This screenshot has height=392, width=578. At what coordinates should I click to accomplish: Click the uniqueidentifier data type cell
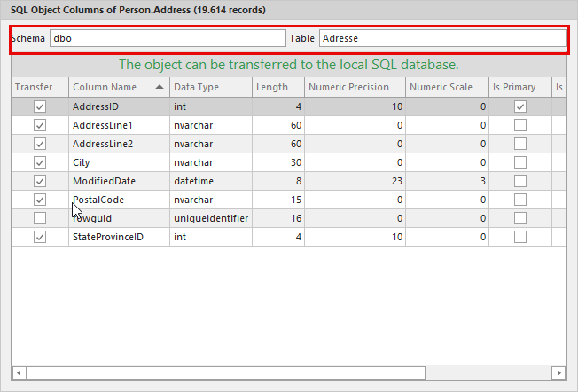[211, 218]
